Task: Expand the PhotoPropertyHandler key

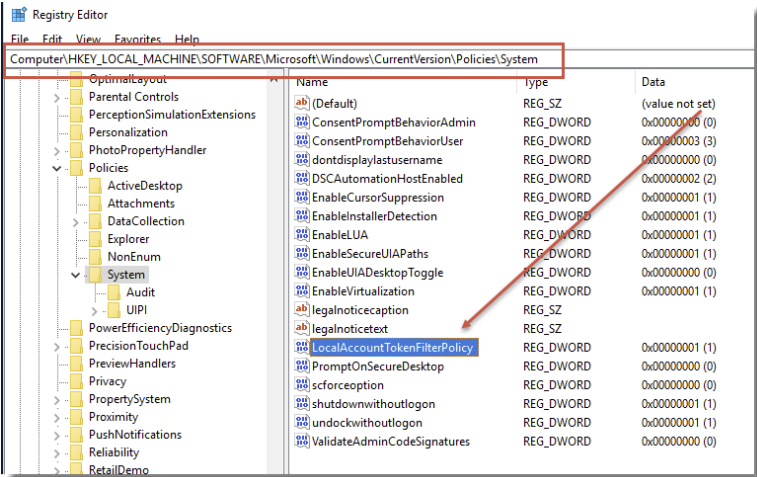Action: click(56, 152)
